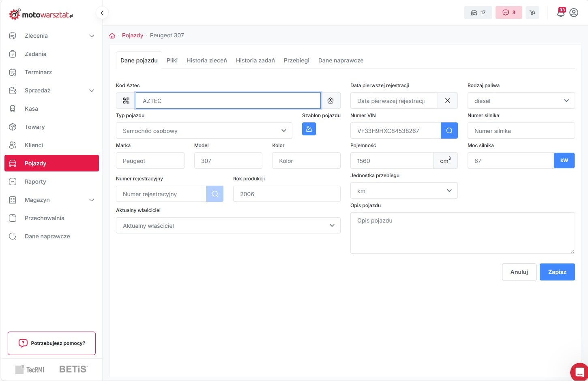The image size is (588, 381).
Task: Open the Rodzaj paliwa dropdown
Action: pos(521,101)
